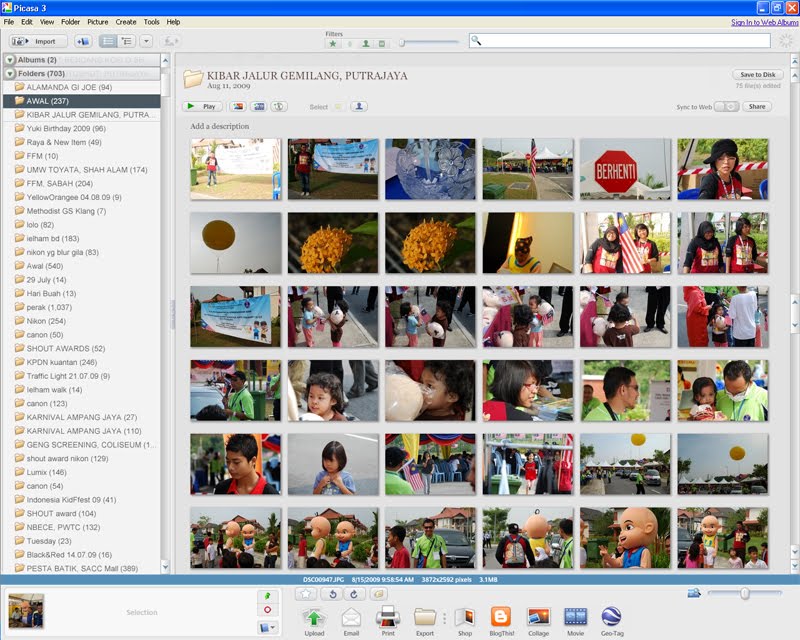
Task: Create a Collage with the Collage icon
Action: [538, 617]
